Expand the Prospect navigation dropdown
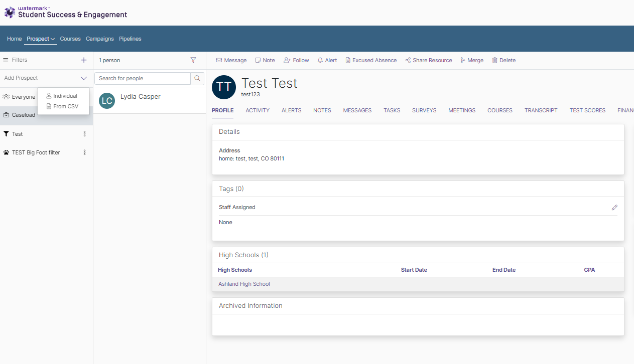 [41, 39]
